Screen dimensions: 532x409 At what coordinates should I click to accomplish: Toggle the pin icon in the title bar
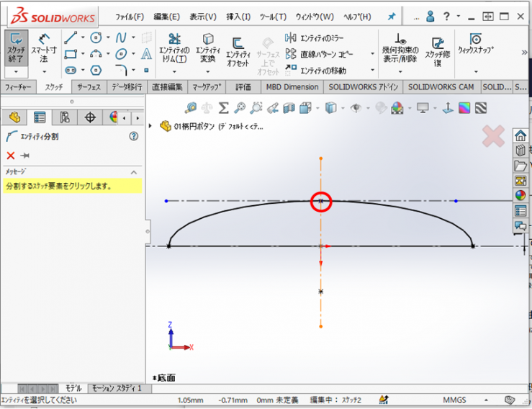click(391, 16)
